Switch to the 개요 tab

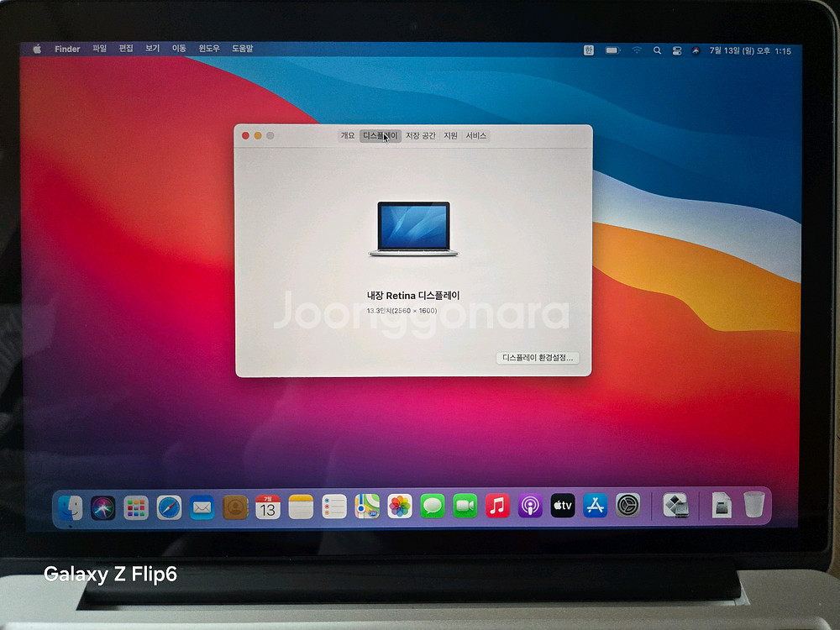(x=349, y=135)
